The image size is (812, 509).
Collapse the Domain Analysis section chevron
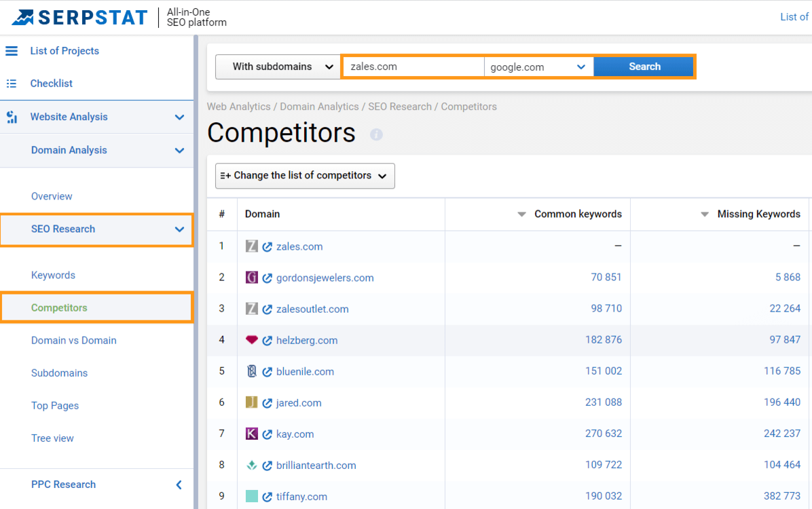179,151
